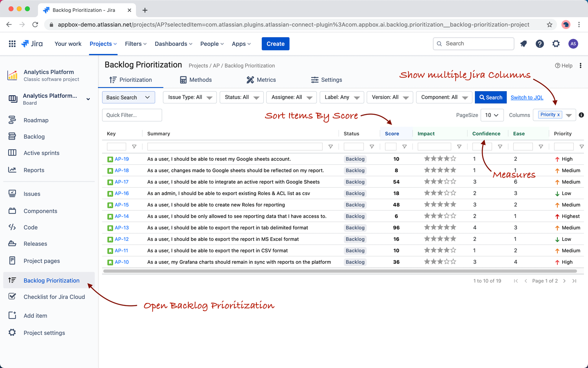Open the Chrome menu dots
Screen dimensions: 588x368
tap(579, 25)
